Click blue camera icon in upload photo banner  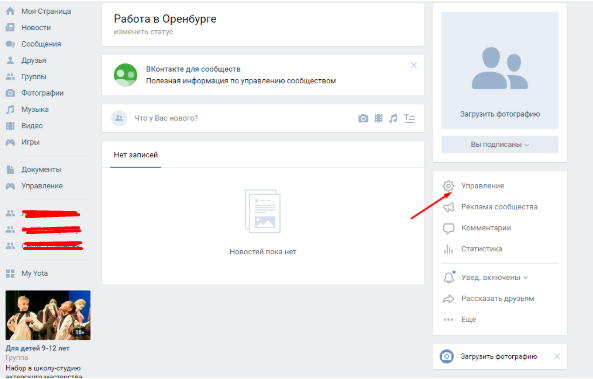click(447, 356)
